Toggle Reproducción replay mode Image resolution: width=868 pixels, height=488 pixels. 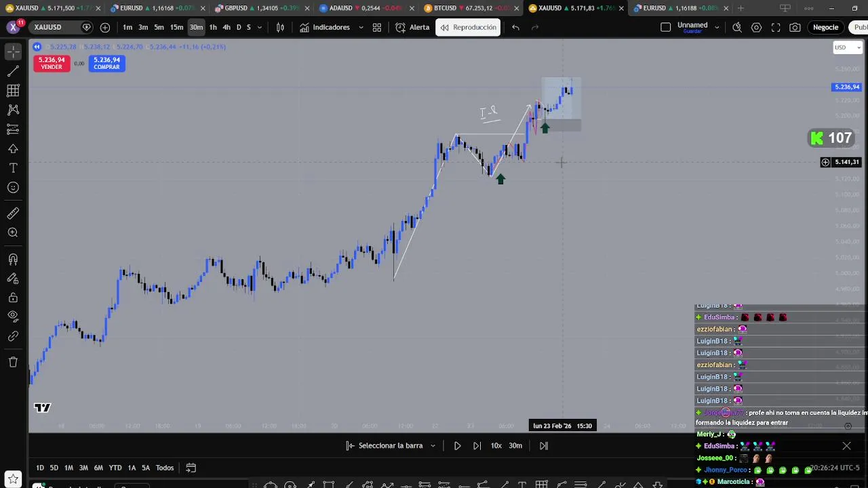[468, 27]
